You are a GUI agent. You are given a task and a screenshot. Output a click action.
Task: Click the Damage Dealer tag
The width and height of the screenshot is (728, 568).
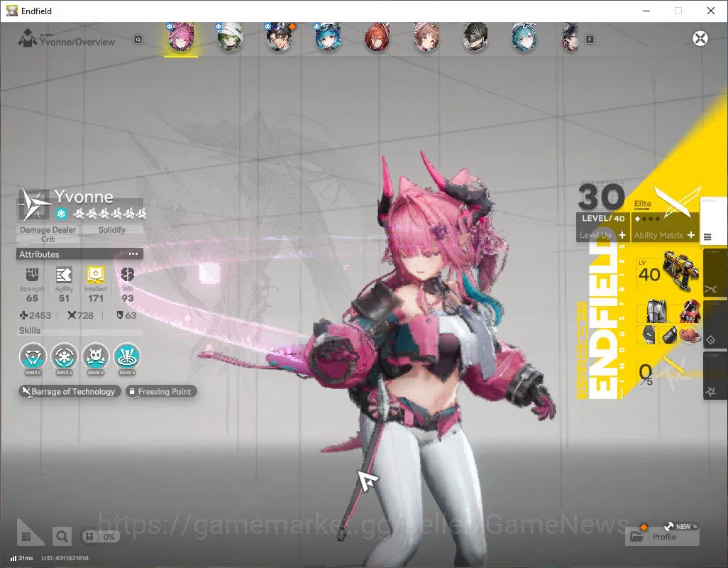[x=48, y=230]
